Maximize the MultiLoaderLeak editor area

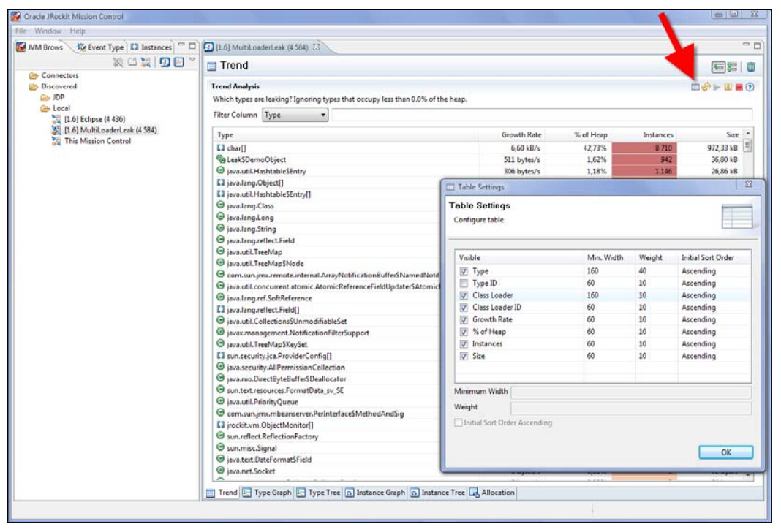[x=757, y=46]
